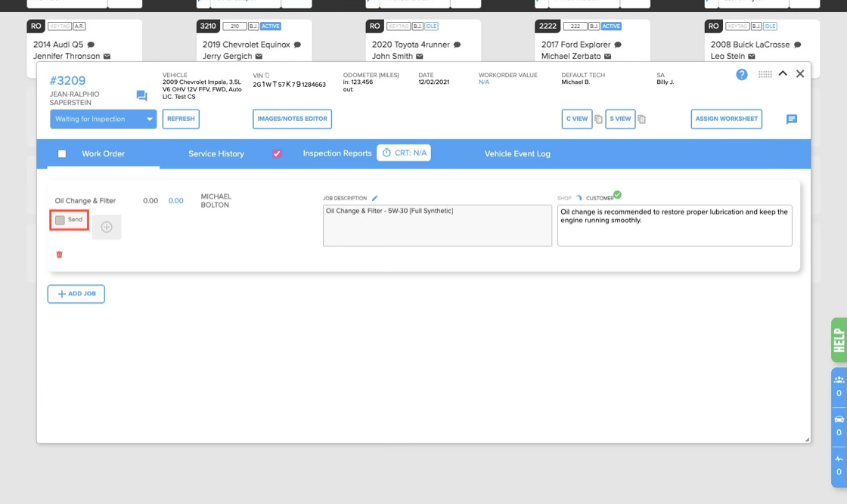
Task: Expand the Waiting for Inspection status dropdown
Action: point(103,119)
